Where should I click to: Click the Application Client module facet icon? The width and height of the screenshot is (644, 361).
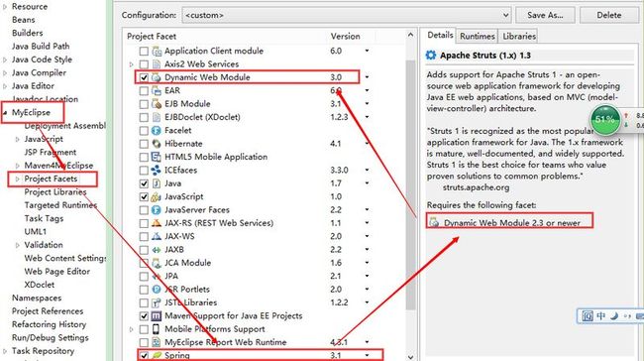point(157,51)
